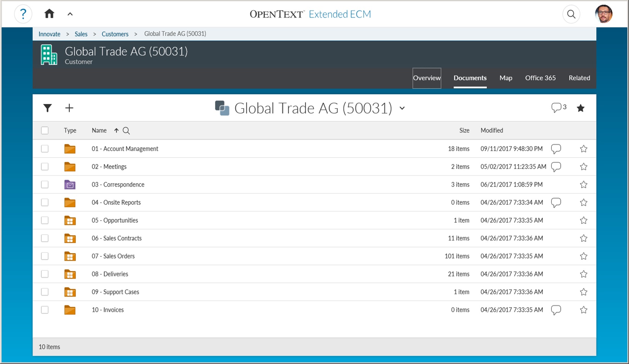Favorite 02 - Meetings with star
Screen dimensions: 629x364
584,167
